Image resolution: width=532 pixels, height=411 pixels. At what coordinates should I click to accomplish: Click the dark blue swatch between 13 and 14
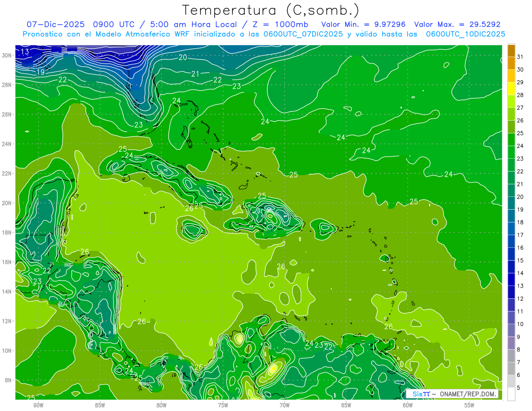coord(511,280)
